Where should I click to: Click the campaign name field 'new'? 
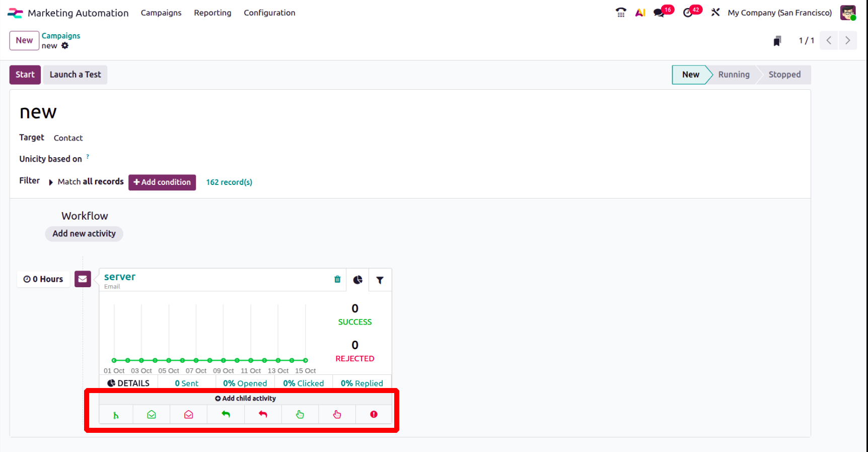(x=38, y=112)
